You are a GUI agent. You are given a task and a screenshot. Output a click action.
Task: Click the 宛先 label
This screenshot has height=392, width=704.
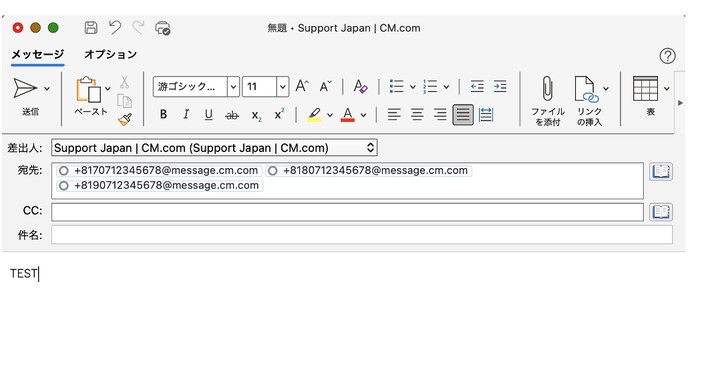(x=30, y=171)
